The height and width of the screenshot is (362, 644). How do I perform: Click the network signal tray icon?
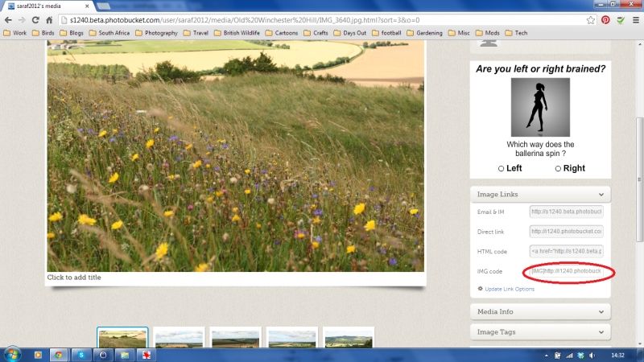tap(569, 356)
